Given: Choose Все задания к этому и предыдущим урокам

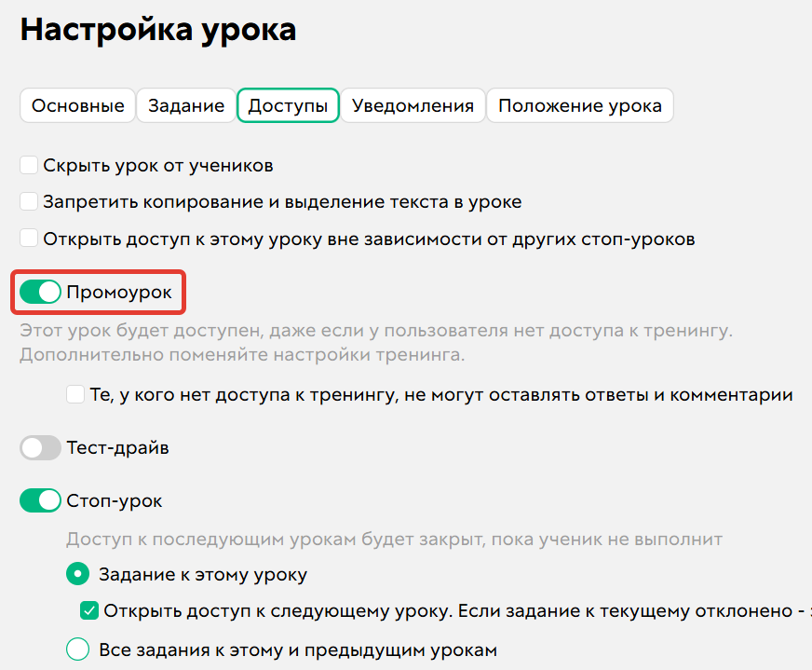Looking at the screenshot, I should pos(77,649).
